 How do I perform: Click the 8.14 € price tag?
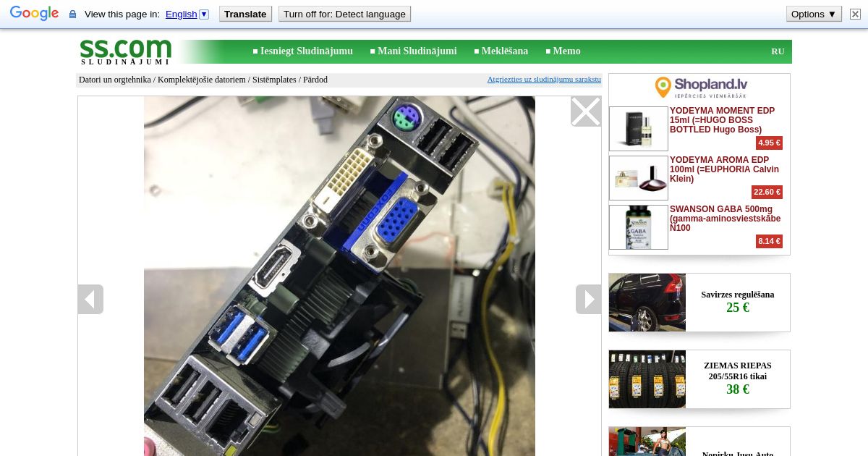pos(769,241)
